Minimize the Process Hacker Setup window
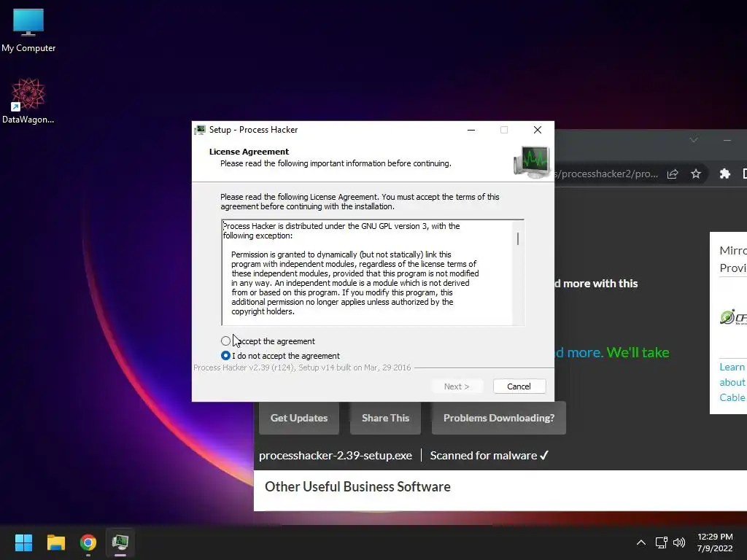 point(471,130)
